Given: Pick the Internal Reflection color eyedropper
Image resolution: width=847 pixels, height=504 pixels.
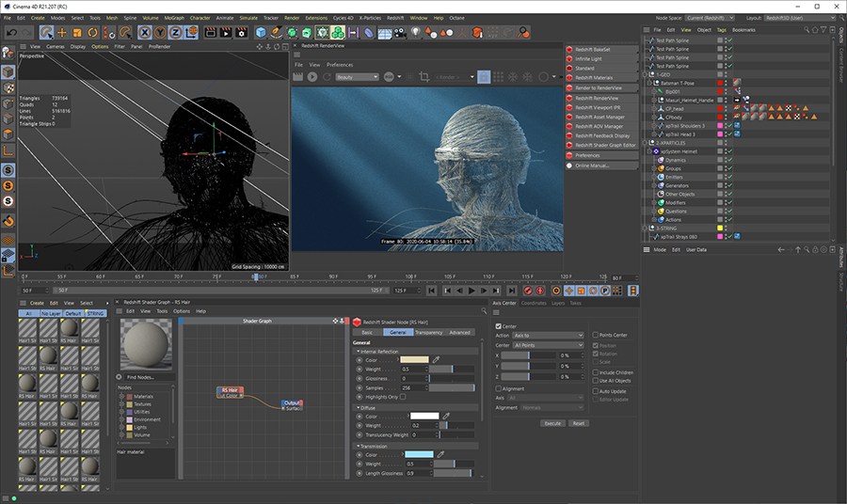Looking at the screenshot, I should (436, 359).
